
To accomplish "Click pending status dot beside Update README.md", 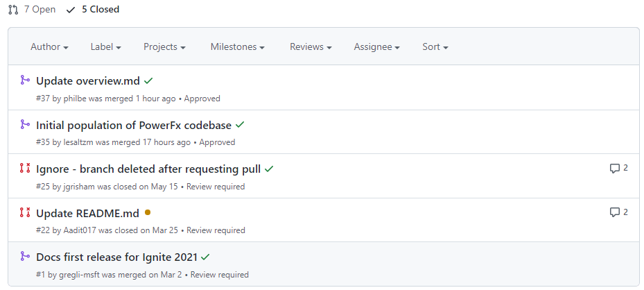I will pyautogui.click(x=148, y=213).
